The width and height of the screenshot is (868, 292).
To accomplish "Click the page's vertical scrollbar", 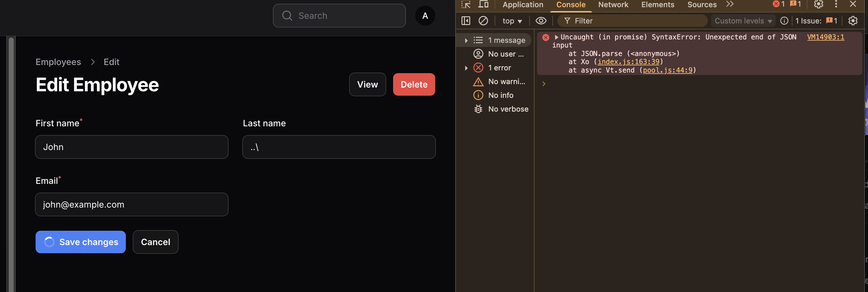I will click(x=11, y=164).
